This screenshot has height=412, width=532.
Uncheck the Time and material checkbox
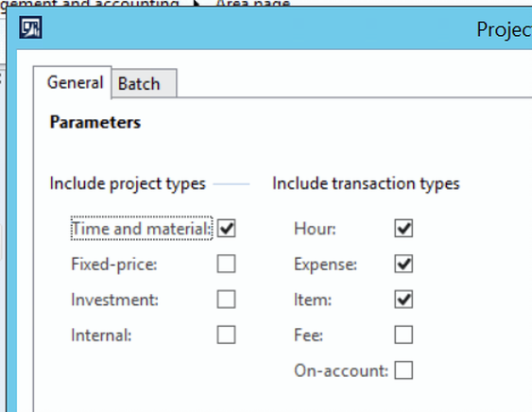coord(226,229)
